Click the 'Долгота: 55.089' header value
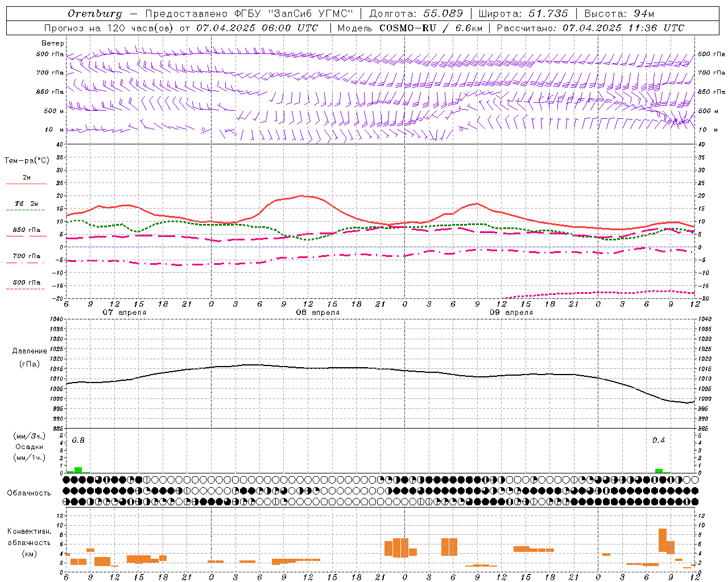This screenshot has width=728, height=582. 416,14
